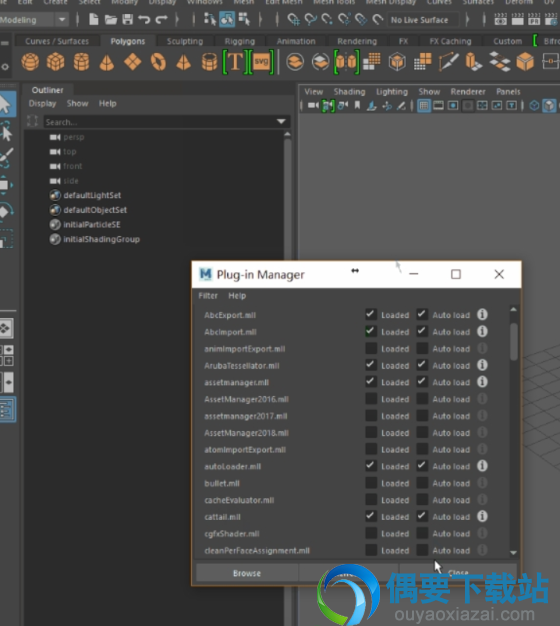Switch to the Rendering shelf tab
The width and height of the screenshot is (560, 626).
357,41
